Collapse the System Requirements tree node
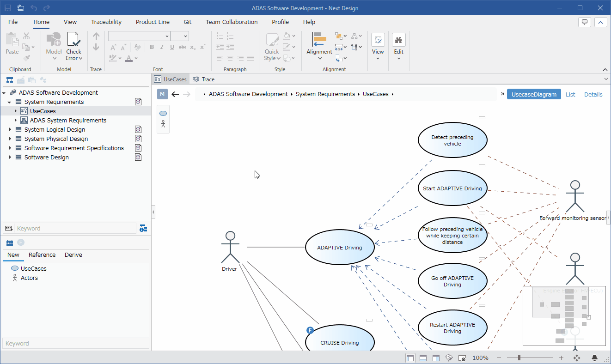This screenshot has width=611, height=364. point(10,102)
